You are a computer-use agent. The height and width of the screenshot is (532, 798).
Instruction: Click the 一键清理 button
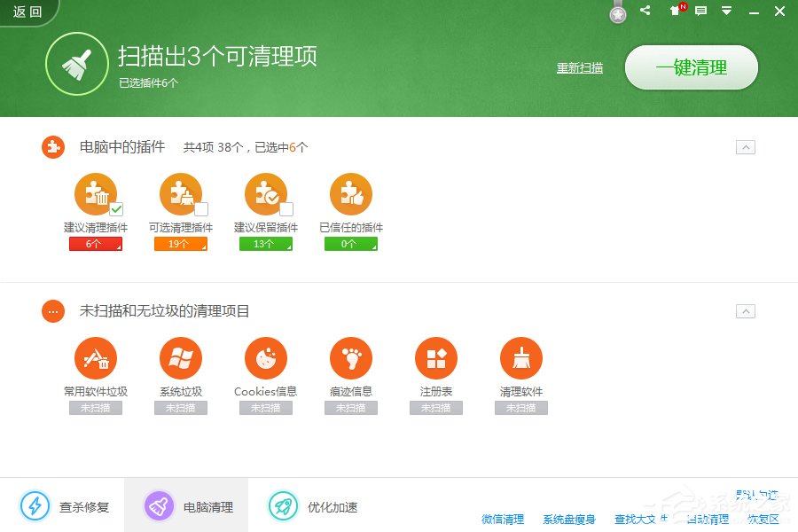click(x=692, y=67)
